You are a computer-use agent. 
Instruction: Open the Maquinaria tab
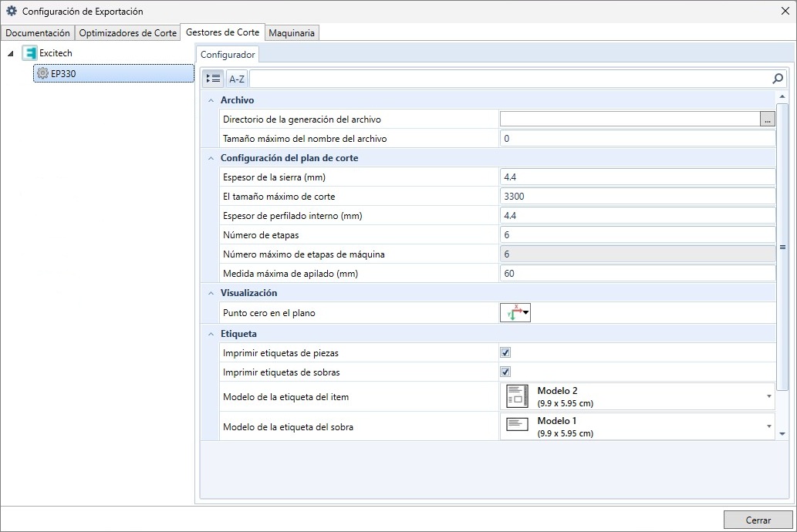click(292, 32)
